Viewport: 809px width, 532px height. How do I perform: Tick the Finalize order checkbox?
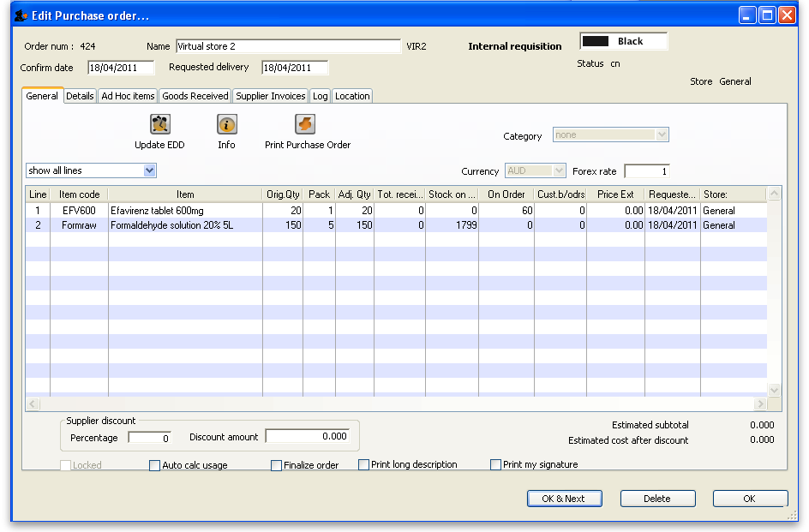[277, 466]
